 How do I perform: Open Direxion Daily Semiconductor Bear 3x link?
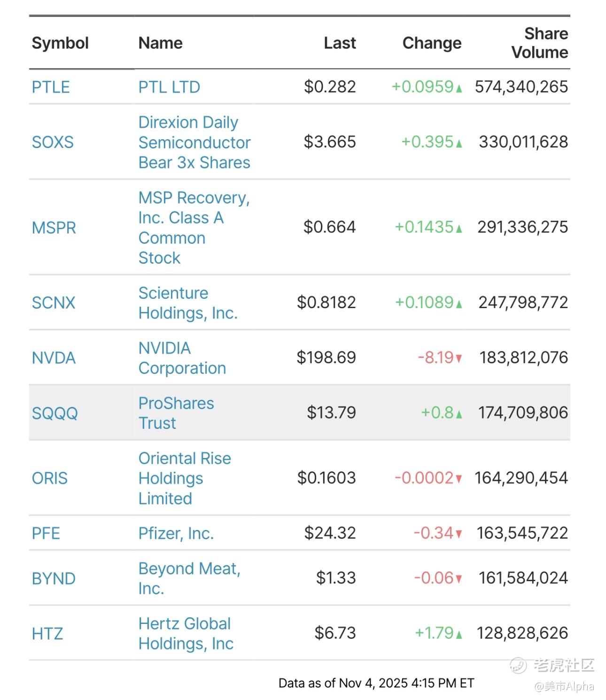pyautogui.click(x=194, y=142)
